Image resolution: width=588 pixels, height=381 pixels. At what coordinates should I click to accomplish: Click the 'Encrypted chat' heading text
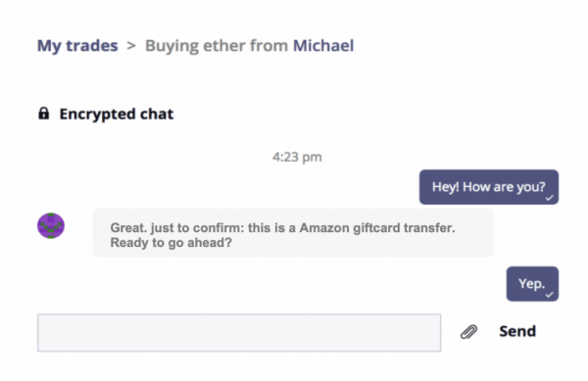117,114
